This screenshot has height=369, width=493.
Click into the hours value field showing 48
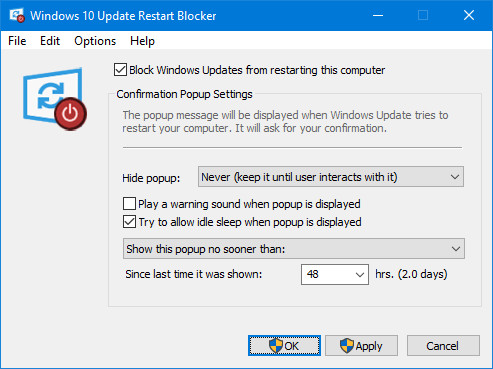pos(326,275)
